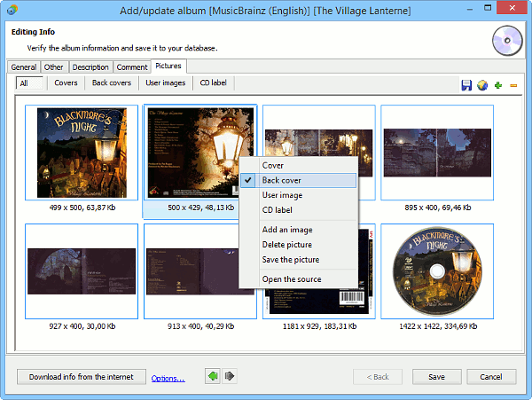The height and width of the screenshot is (400, 532).
Task: Click the green plus add image icon
Action: point(498,85)
